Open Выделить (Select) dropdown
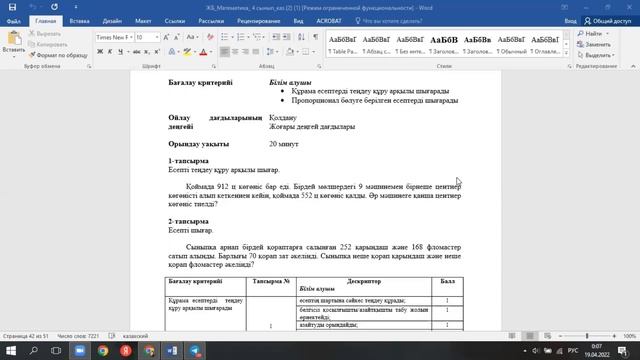The image size is (640, 360). (x=596, y=55)
